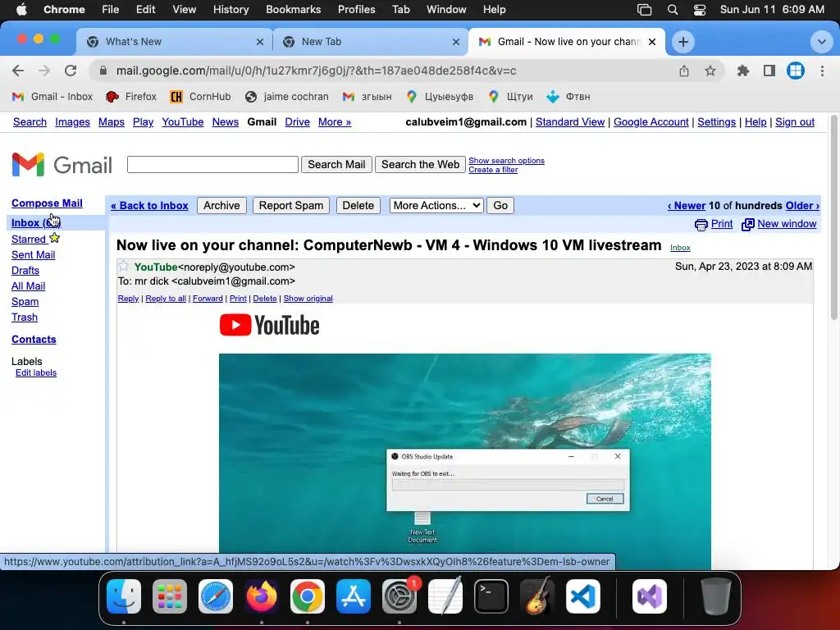This screenshot has height=630, width=840.
Task: Open the More » link in top bar
Action: [335, 122]
